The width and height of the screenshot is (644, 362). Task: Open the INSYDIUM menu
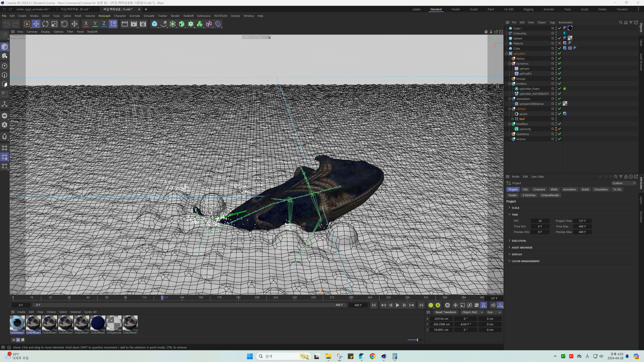click(x=220, y=16)
